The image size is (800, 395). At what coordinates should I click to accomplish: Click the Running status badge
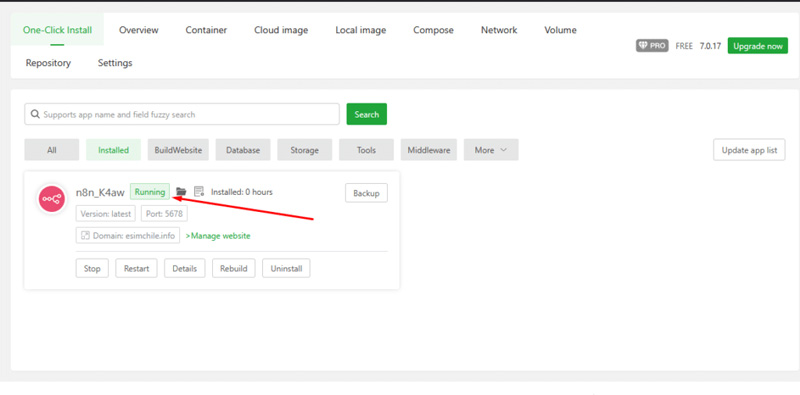(x=149, y=192)
